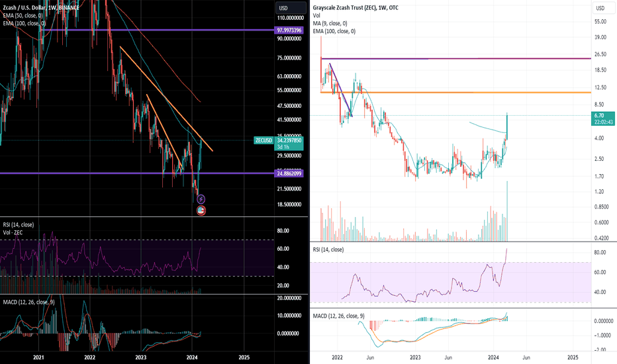The width and height of the screenshot is (617, 364).
Task: Click the 63.0000000 price axis label
Action: [291, 76]
